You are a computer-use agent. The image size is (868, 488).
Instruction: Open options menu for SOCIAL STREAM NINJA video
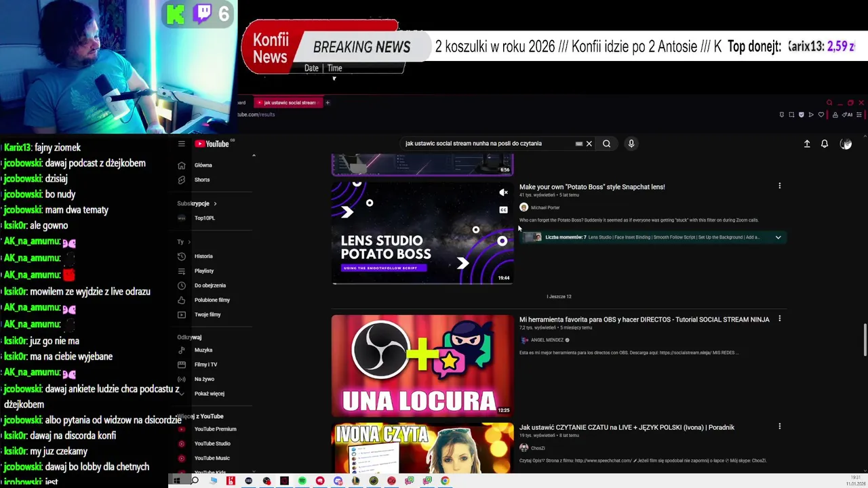779,319
